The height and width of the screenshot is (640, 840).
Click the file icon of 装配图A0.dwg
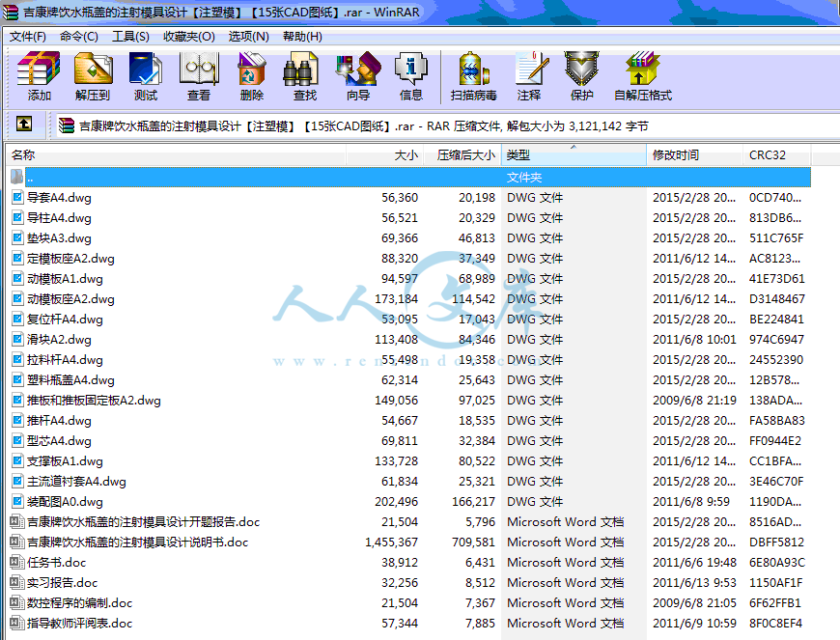[x=17, y=501]
